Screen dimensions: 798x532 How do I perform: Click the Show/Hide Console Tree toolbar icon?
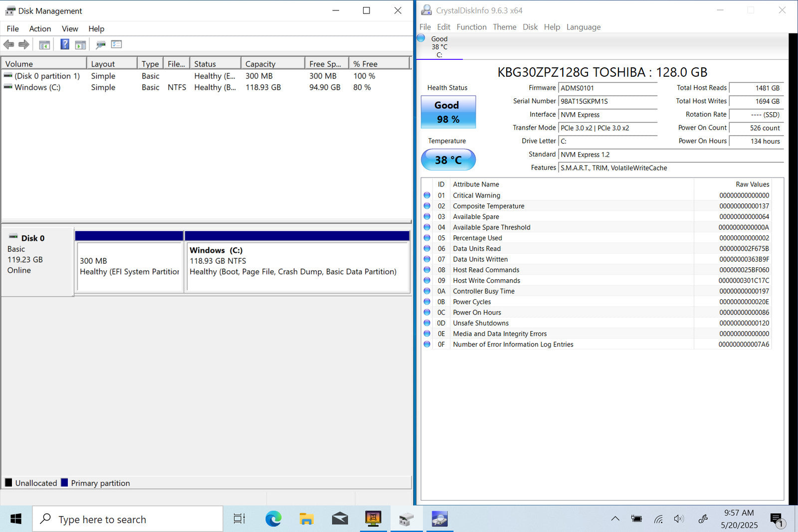[44, 45]
